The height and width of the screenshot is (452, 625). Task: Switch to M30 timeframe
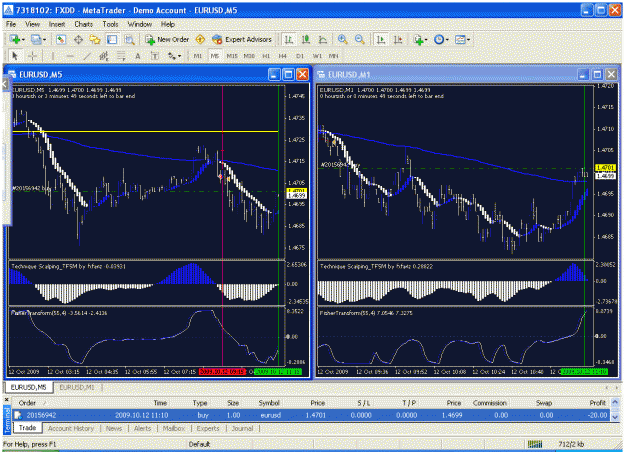click(249, 56)
